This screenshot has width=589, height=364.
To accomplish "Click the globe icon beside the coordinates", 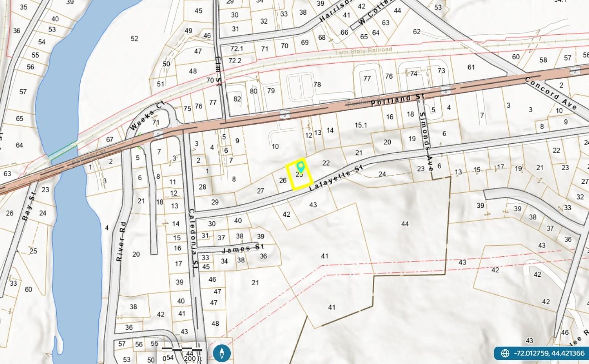I will pos(505,353).
